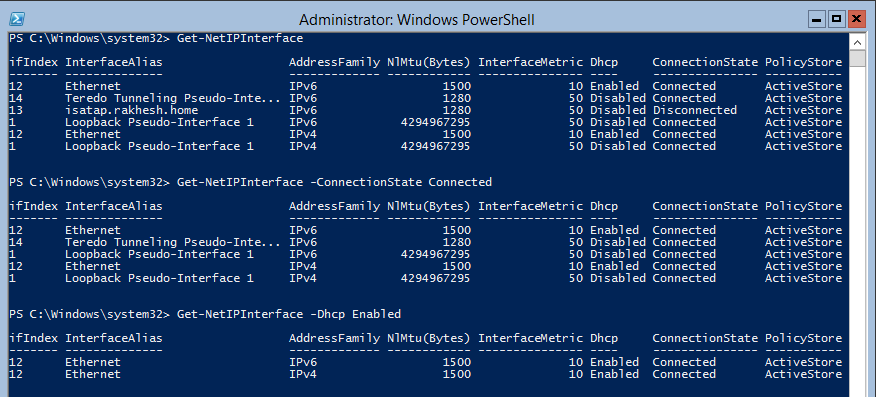
Task: Click AddressFamily header in the first table
Action: coord(334,62)
